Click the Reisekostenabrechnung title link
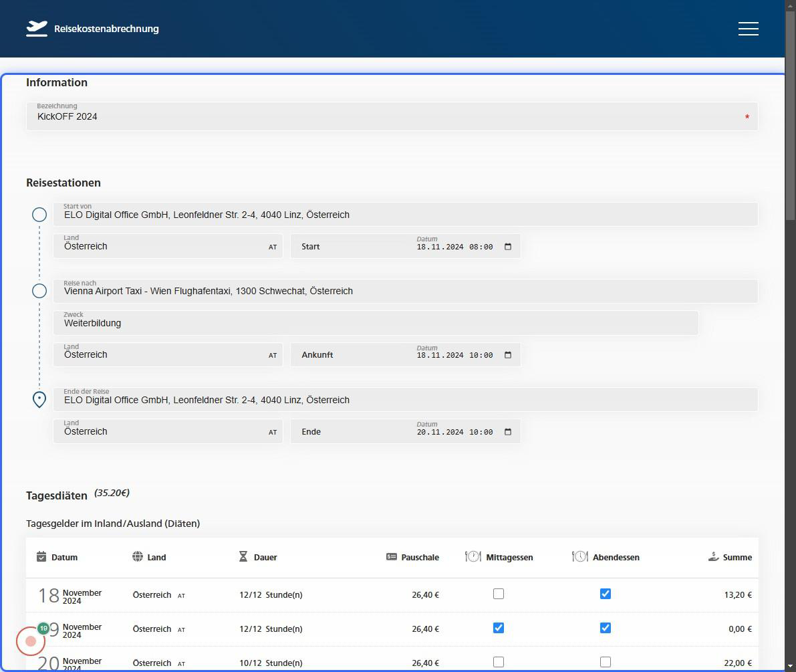 [106, 29]
